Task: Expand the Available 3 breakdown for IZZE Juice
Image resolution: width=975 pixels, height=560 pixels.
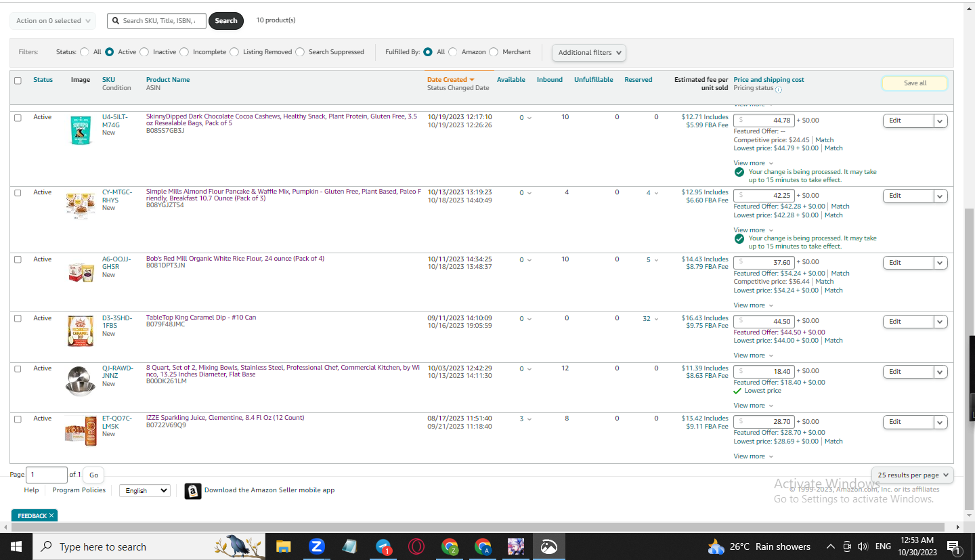Action: pos(525,419)
